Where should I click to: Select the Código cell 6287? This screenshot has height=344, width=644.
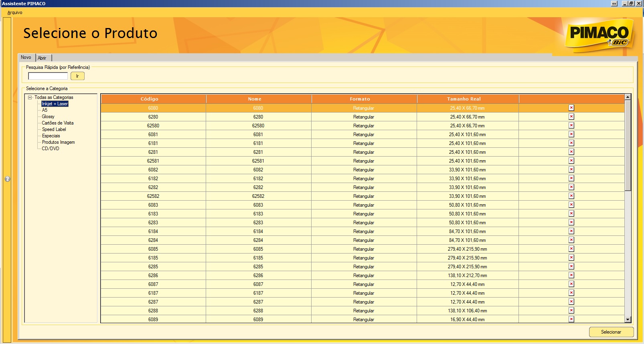point(153,302)
